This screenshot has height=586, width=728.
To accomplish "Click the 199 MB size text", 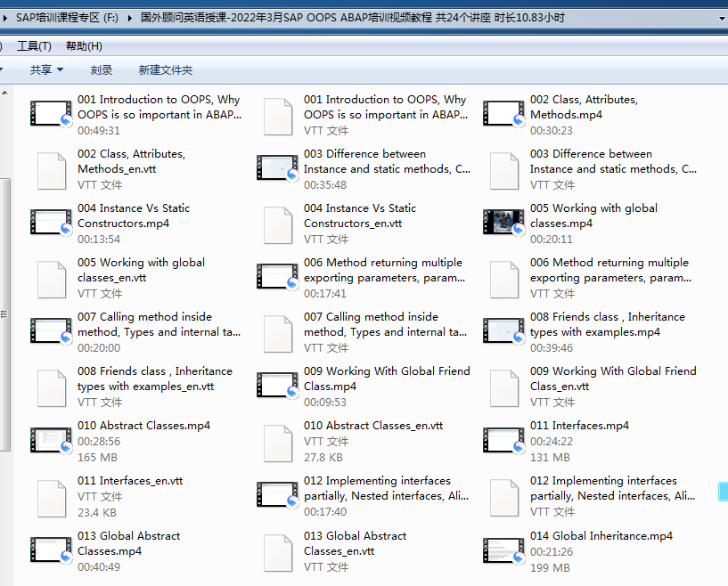I will (550, 568).
